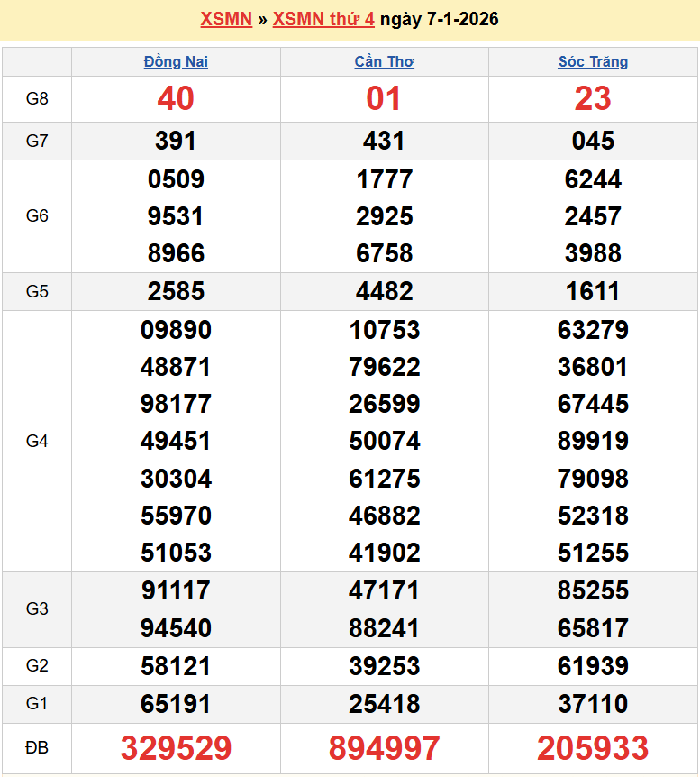Open the XSMN link in the header
The image size is (700, 777).
tap(225, 19)
